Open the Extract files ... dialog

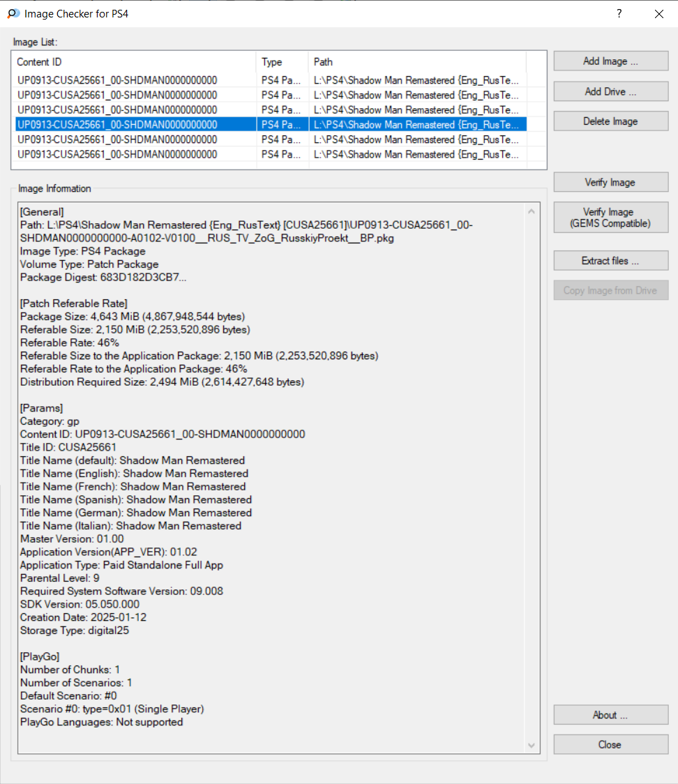(x=610, y=261)
